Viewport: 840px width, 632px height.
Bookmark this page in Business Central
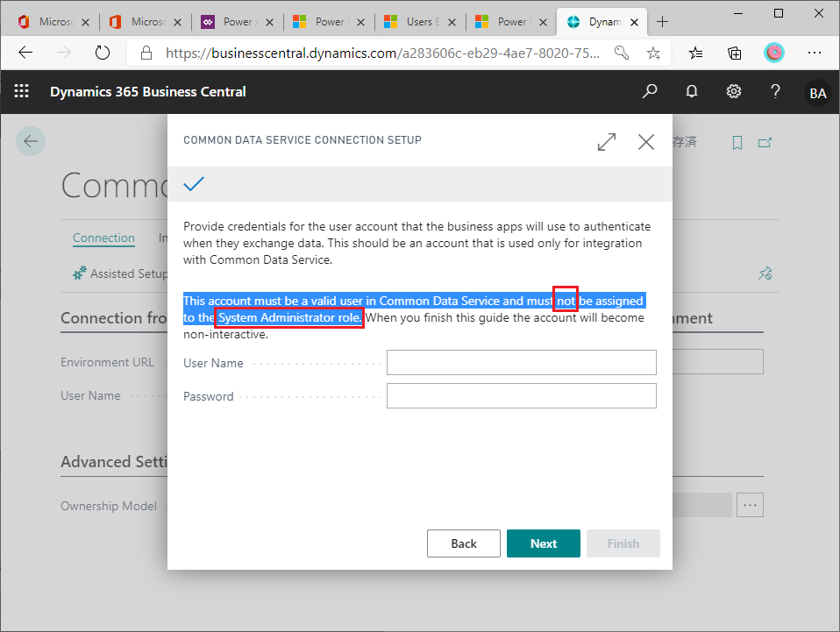(x=737, y=143)
